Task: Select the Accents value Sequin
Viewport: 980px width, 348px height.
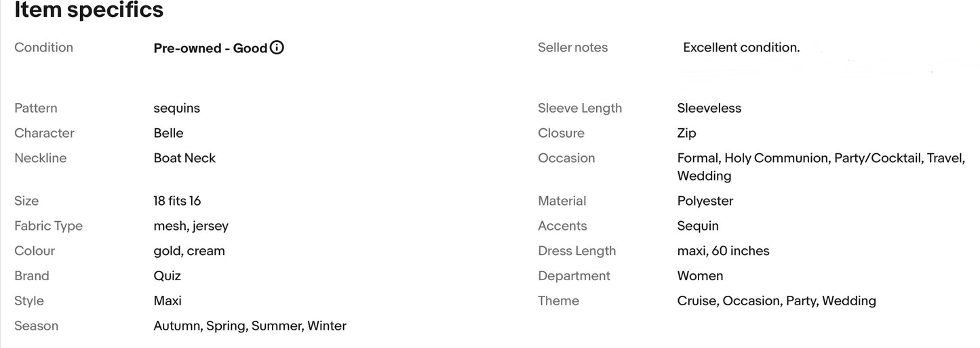Action: (x=698, y=226)
